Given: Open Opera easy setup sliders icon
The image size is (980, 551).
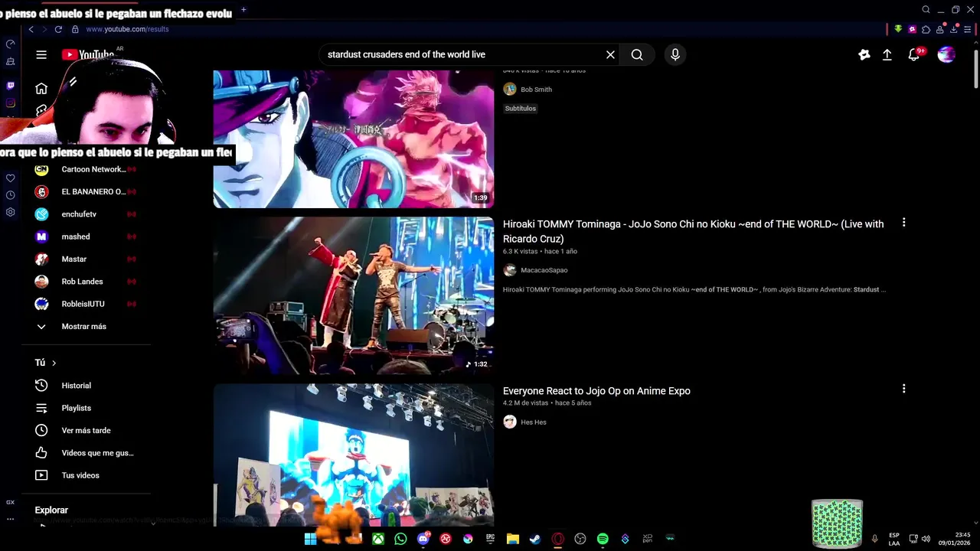Looking at the screenshot, I should coord(967,29).
